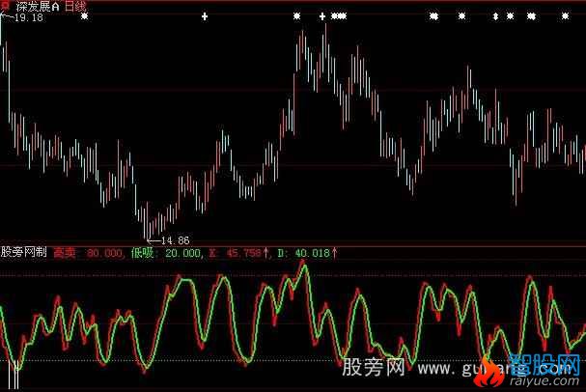
Task: Open the leftmost plus-shaped info marker
Action: 205,16
